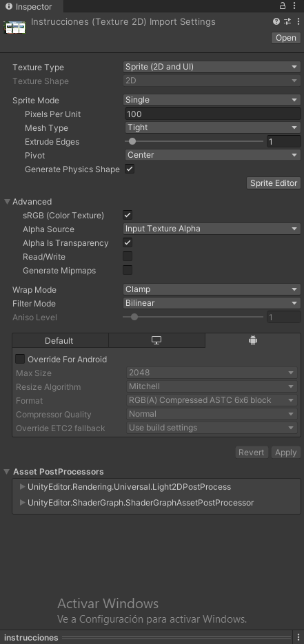
Task: Click the Extrude Edges slider handle
Action: click(132, 141)
